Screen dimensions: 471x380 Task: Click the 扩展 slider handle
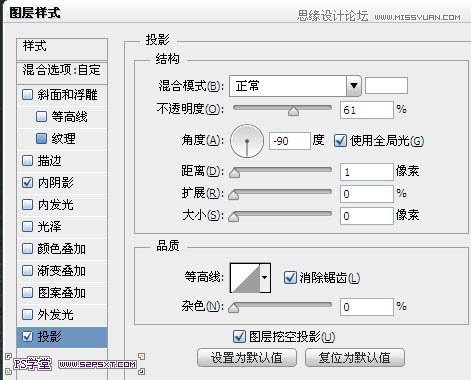point(234,195)
